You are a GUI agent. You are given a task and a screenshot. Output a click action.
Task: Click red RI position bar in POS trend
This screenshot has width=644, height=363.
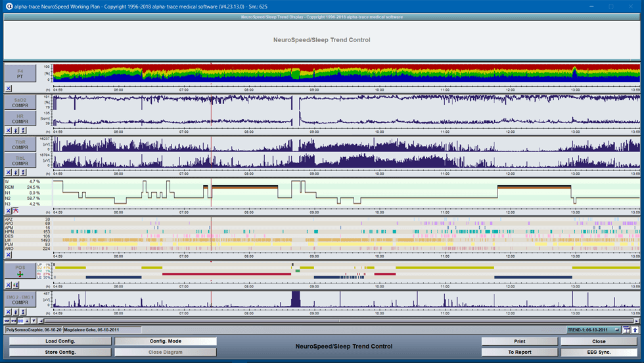(227, 274)
